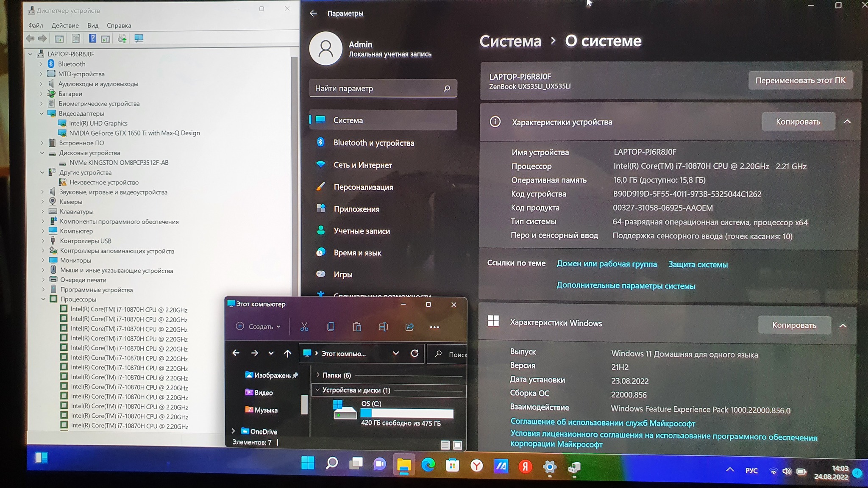Collapse the Процессоры node
The image size is (868, 488).
click(x=43, y=299)
